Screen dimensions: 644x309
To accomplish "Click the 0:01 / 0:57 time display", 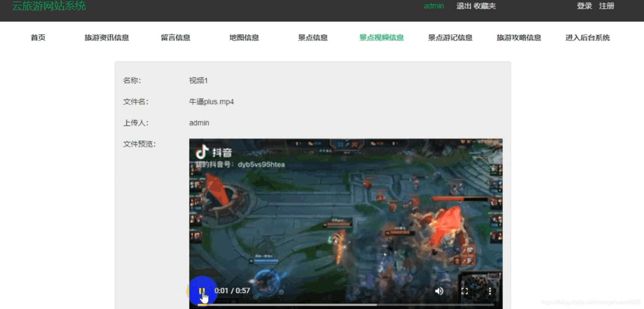I will [x=232, y=291].
